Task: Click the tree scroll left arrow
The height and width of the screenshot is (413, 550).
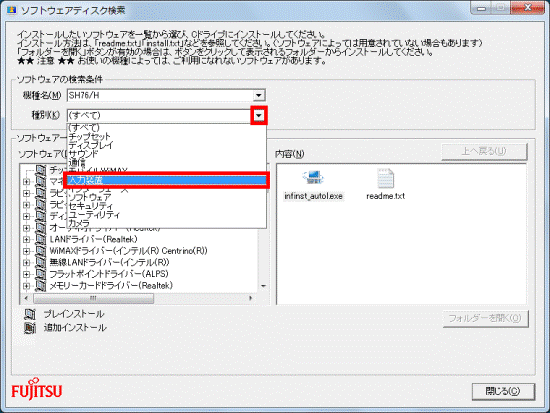Action: pyautogui.click(x=26, y=298)
